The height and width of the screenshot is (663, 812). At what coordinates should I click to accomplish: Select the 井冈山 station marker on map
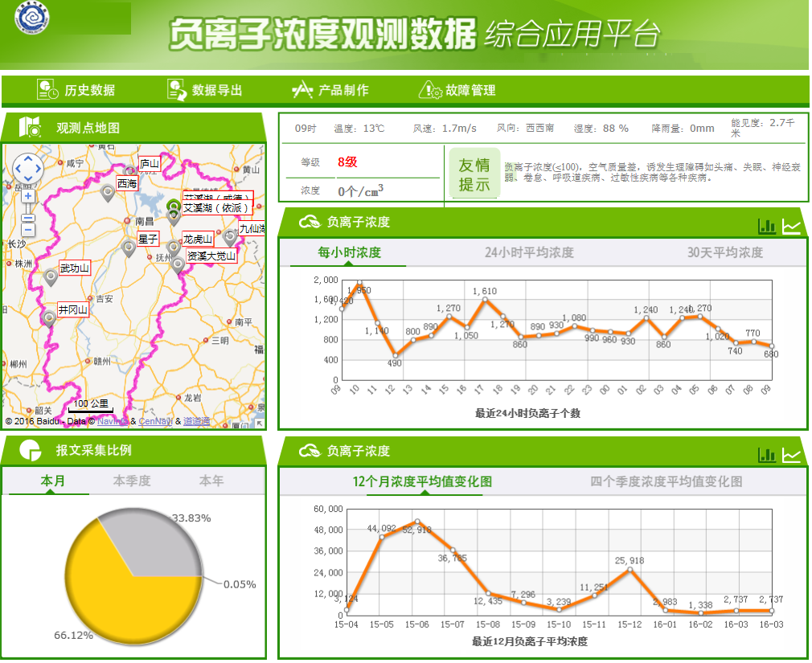pos(50,319)
